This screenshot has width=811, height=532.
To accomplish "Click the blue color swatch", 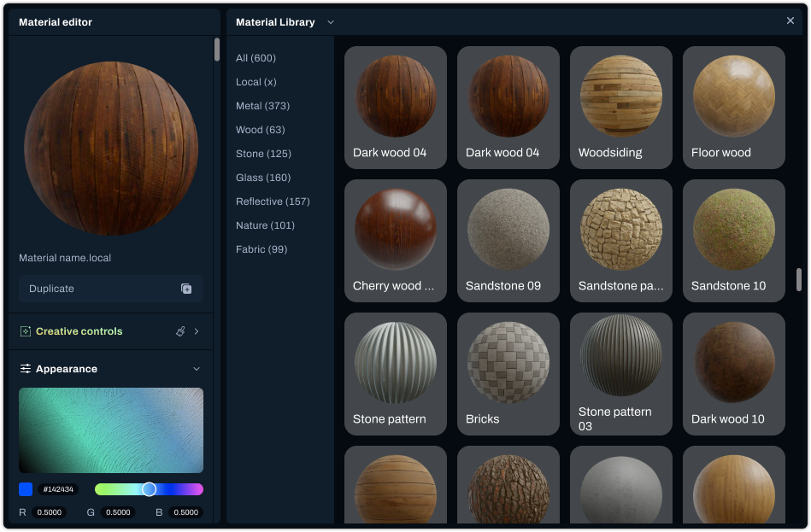I will [x=26, y=489].
